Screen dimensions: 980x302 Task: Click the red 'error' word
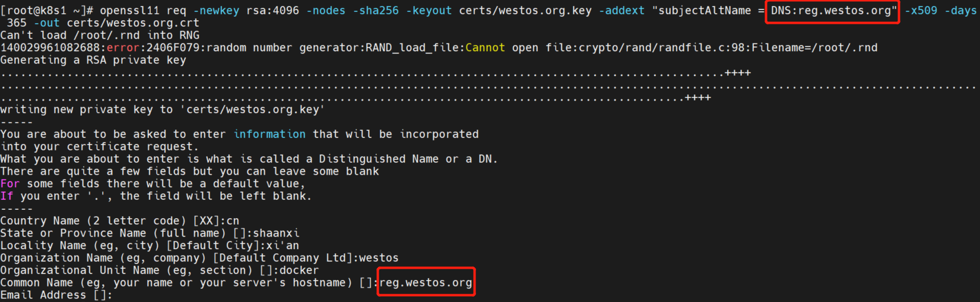[123, 48]
